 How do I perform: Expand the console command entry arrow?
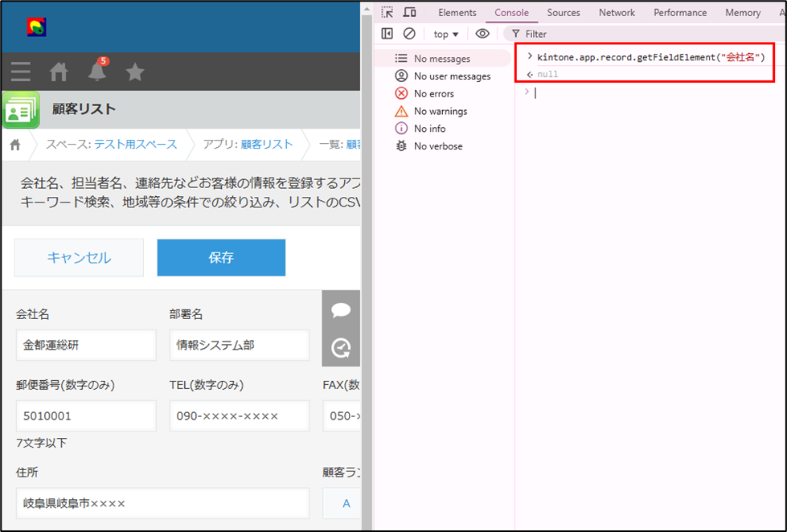click(x=529, y=56)
